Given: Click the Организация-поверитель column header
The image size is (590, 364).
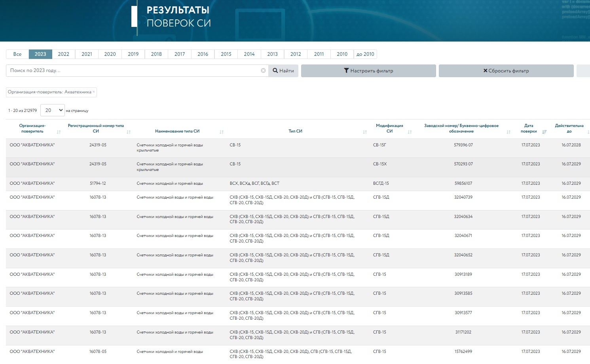Looking at the screenshot, I should 32,128.
